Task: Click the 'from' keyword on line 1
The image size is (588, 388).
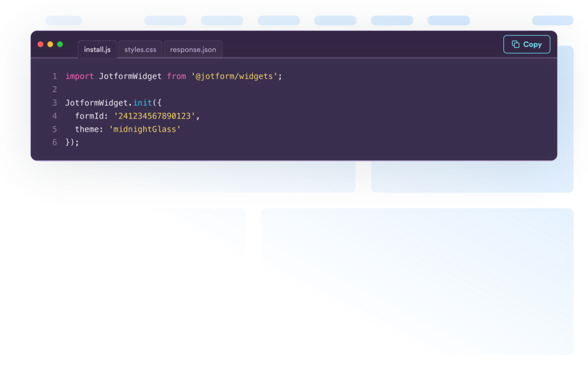Action: tap(176, 76)
